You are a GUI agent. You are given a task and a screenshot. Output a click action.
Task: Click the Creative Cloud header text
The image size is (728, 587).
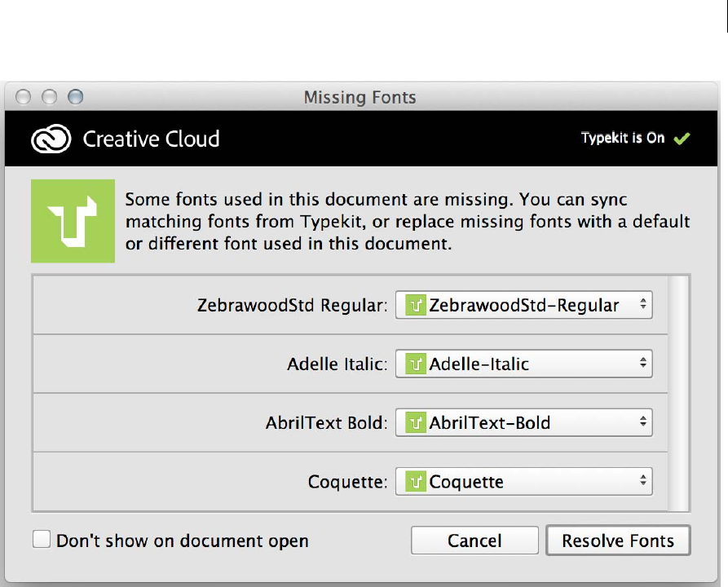[151, 139]
